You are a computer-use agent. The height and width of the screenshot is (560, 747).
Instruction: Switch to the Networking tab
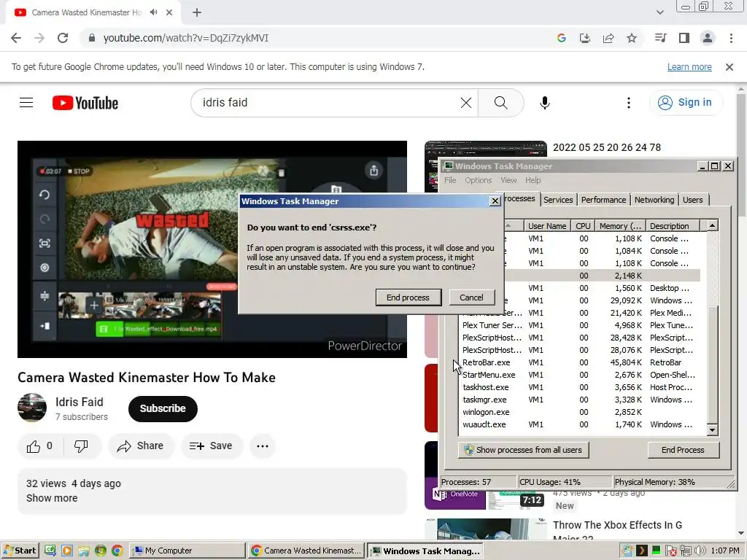pos(654,200)
